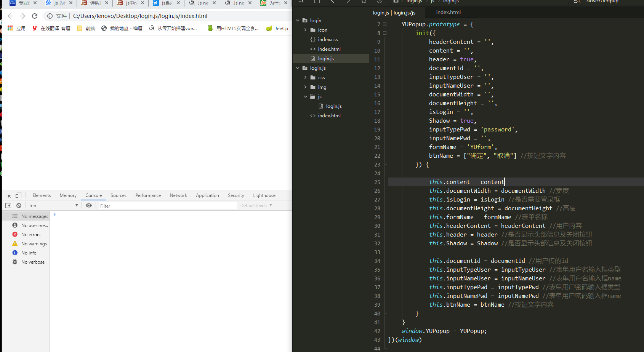Viewport: 644px width, 352px height.
Task: Go forward in the browser
Action: pos(22,16)
